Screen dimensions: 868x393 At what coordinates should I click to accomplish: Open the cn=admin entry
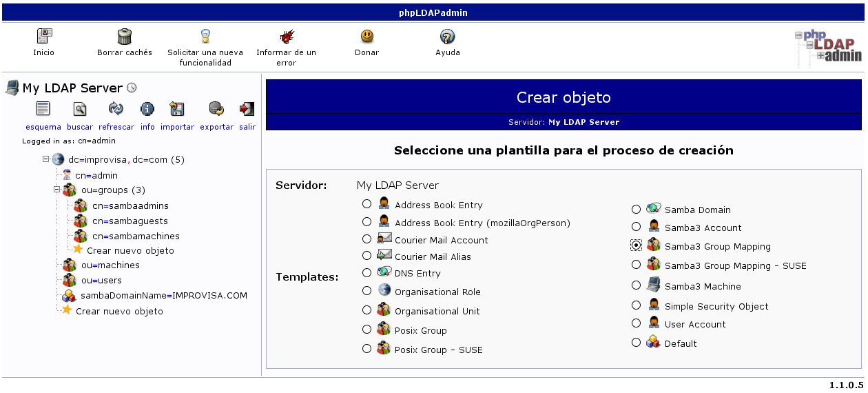pyautogui.click(x=96, y=176)
